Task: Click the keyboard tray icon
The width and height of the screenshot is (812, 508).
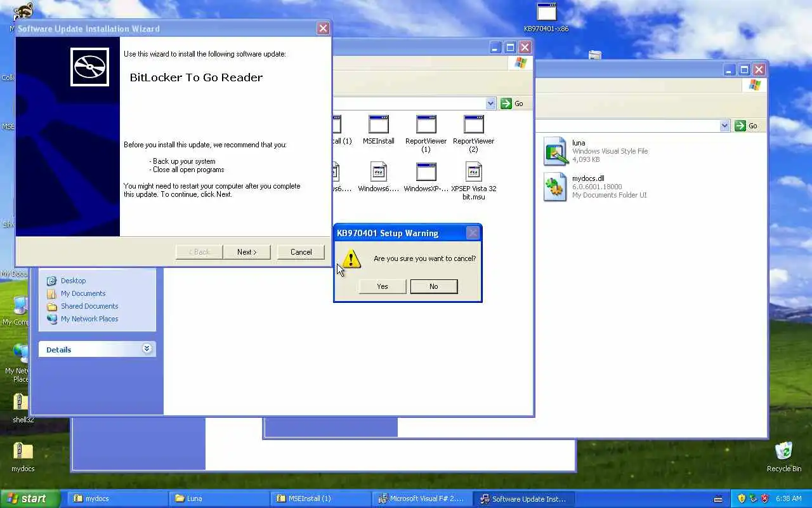Action: click(718, 499)
